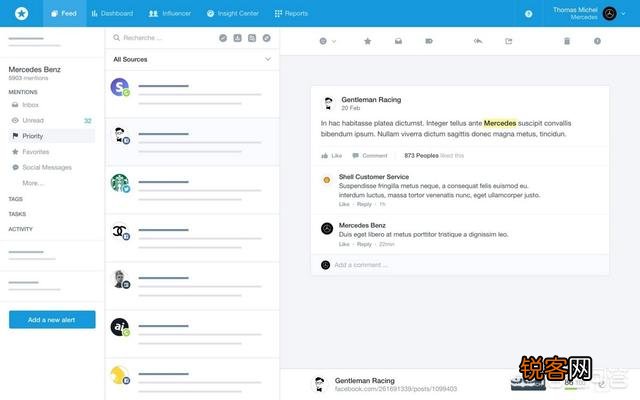Expand the TAGS section

16,199
